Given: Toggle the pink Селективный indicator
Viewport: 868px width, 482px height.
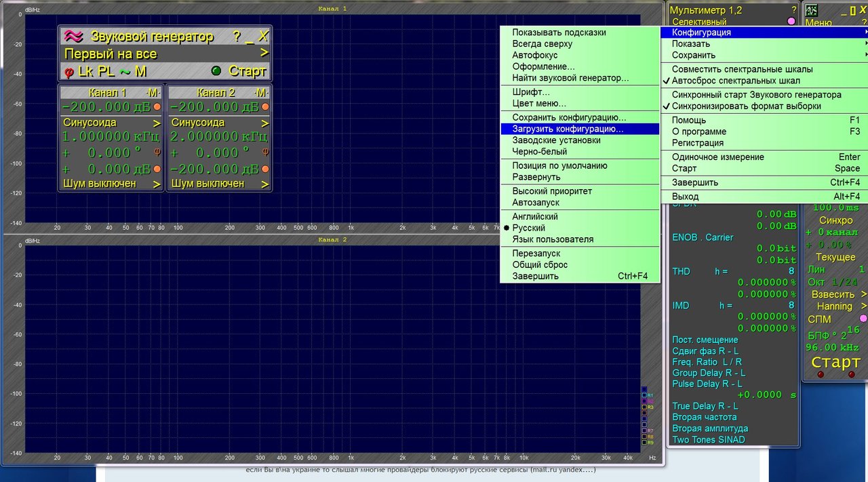Looking at the screenshot, I should click(x=791, y=22).
